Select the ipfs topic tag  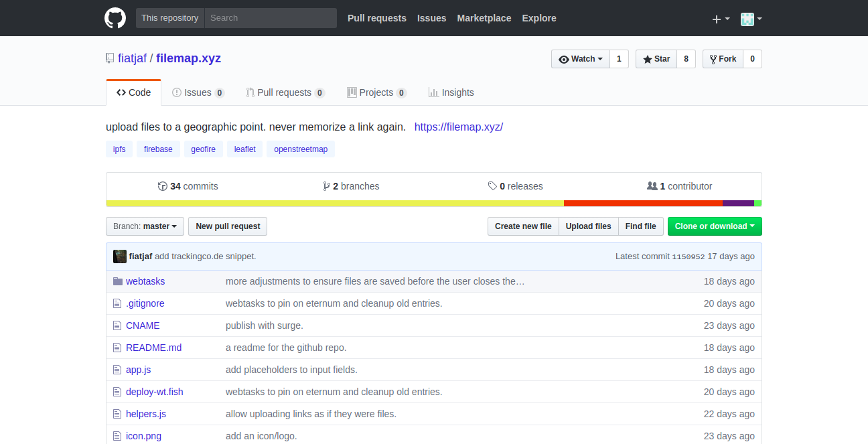pyautogui.click(x=119, y=149)
